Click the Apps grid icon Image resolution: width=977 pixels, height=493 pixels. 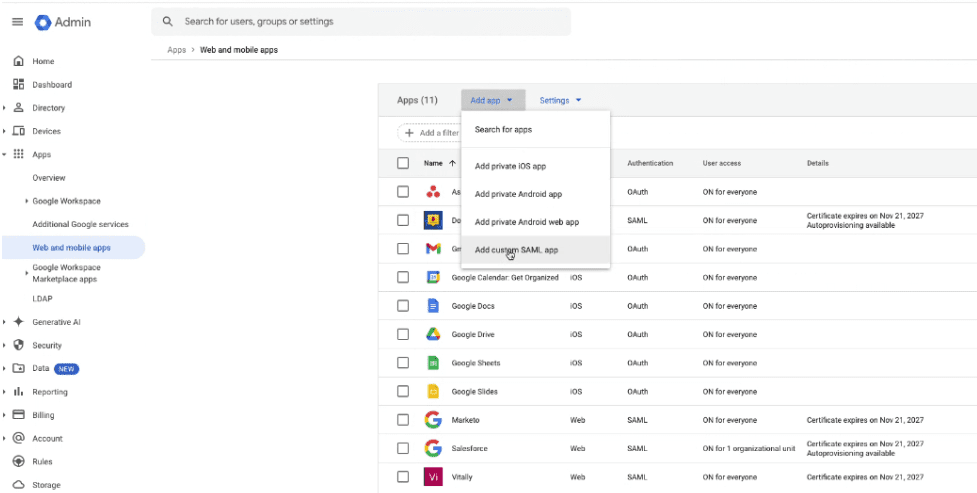click(19, 154)
